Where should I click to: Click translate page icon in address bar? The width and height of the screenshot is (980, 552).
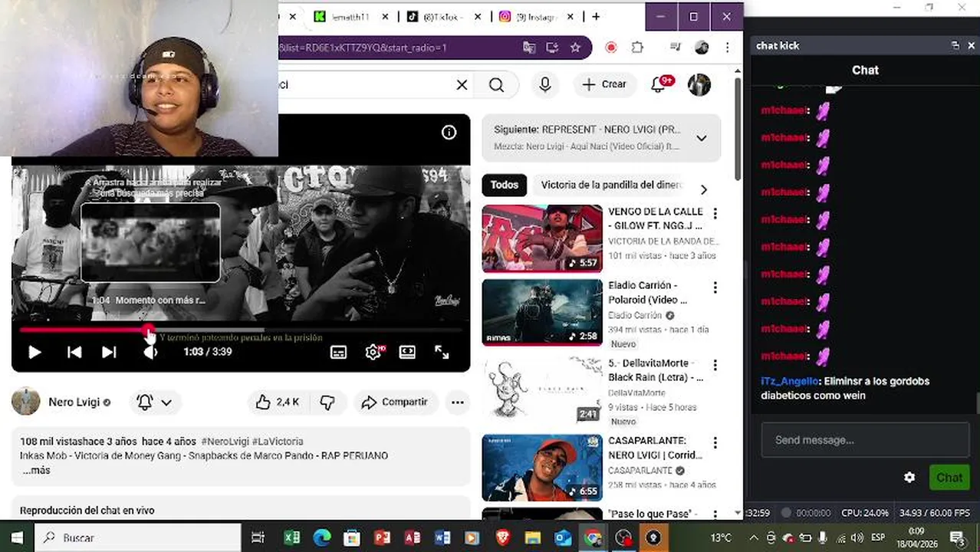[x=529, y=48]
